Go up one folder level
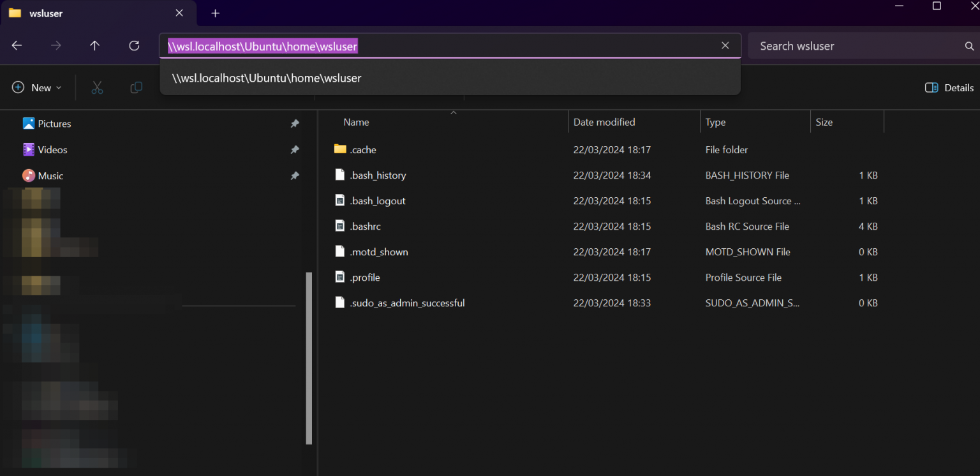The width and height of the screenshot is (980, 476). click(94, 45)
